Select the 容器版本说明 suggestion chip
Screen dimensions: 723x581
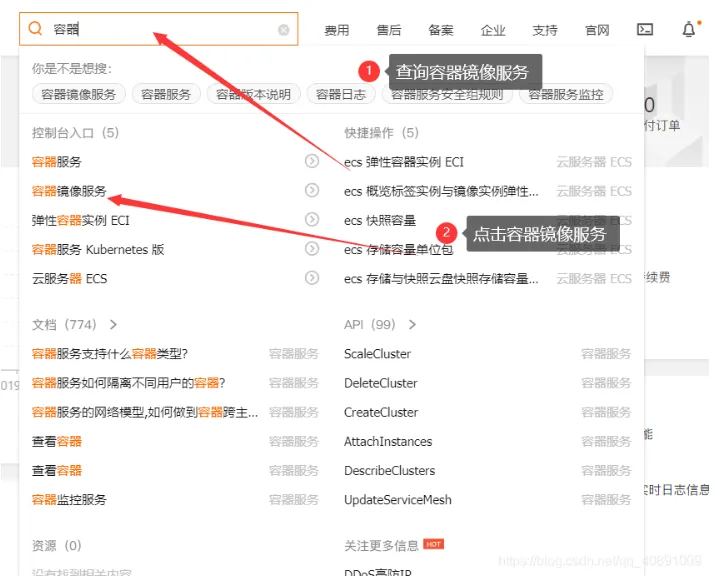coord(254,94)
